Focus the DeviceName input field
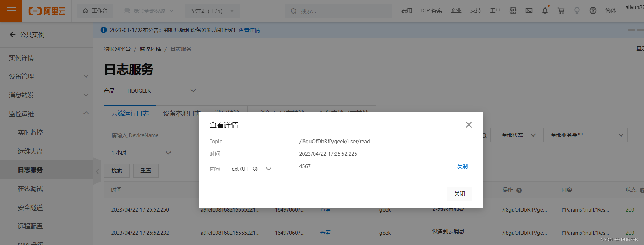Screen dimensions: 644x245 click(x=152, y=135)
